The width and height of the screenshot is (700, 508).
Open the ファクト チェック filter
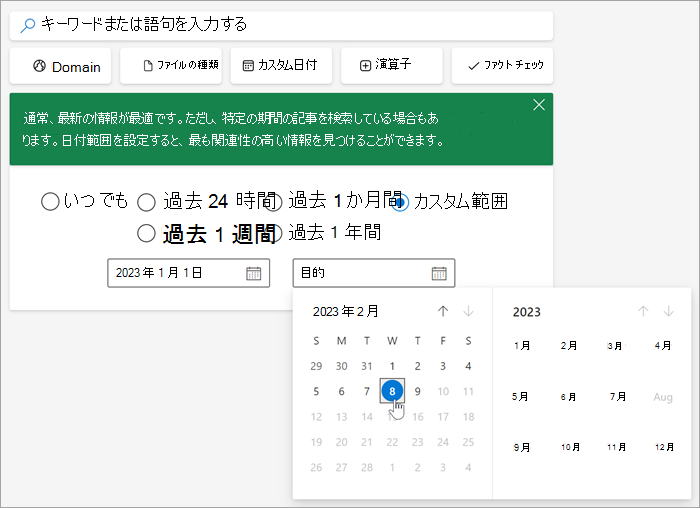[x=502, y=66]
